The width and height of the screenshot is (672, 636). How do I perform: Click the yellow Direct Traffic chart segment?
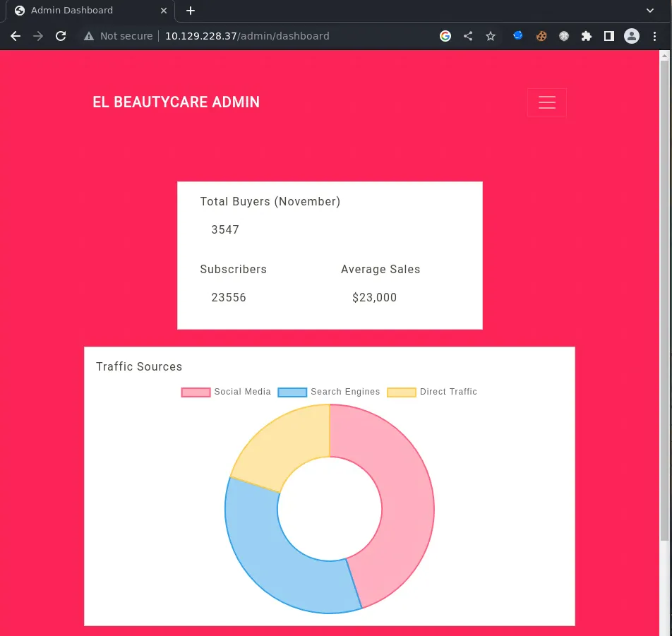pos(283,445)
